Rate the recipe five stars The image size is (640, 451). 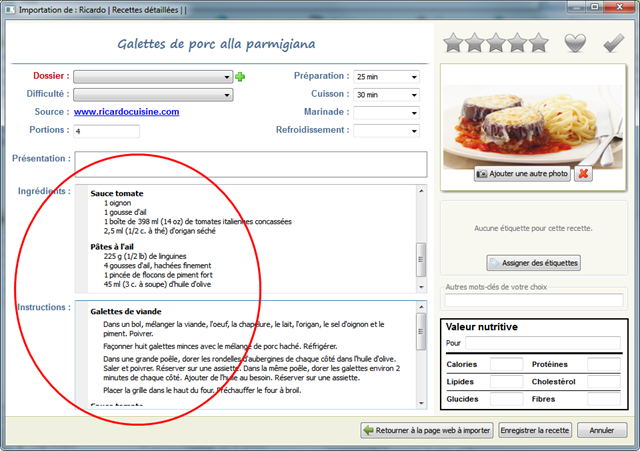540,43
